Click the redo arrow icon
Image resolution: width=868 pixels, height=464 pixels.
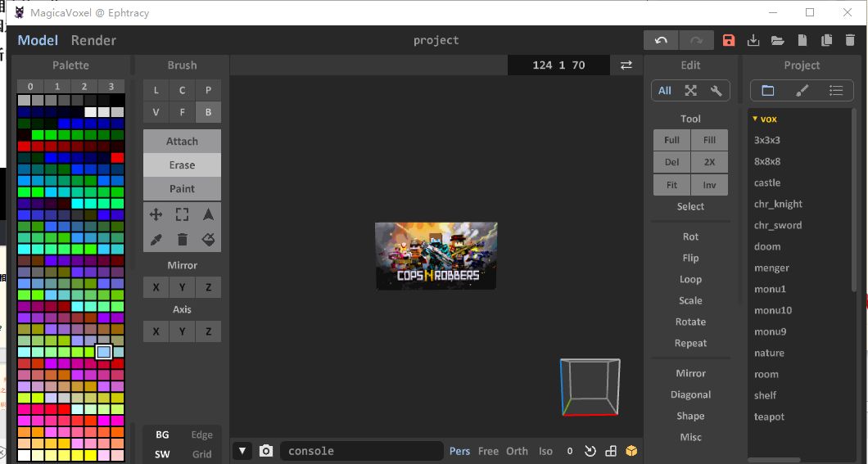[x=696, y=40]
